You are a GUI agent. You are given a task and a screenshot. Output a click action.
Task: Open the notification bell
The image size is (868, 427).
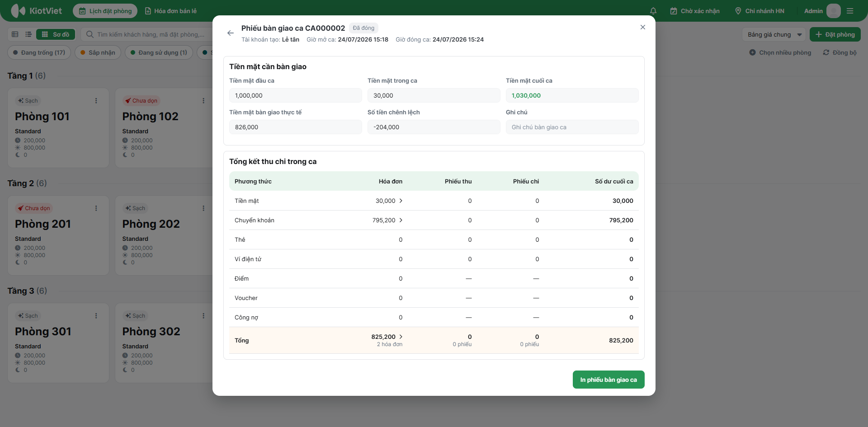[653, 11]
